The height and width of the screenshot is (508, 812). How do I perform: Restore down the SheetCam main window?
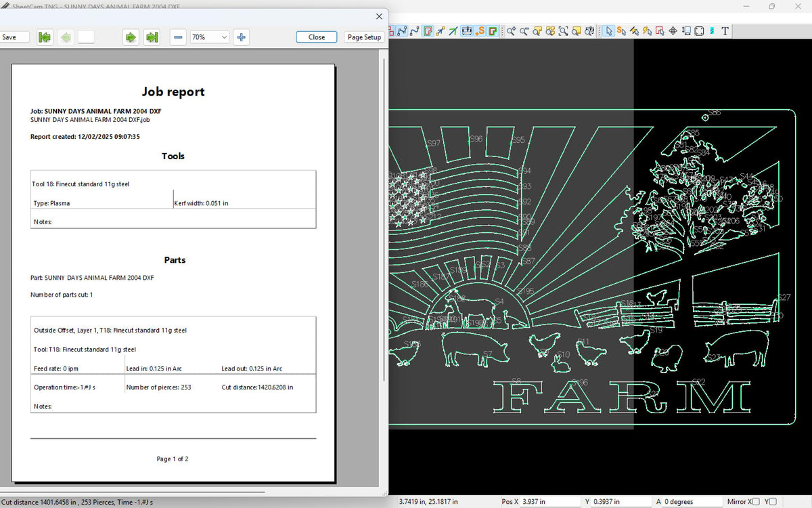(x=771, y=6)
